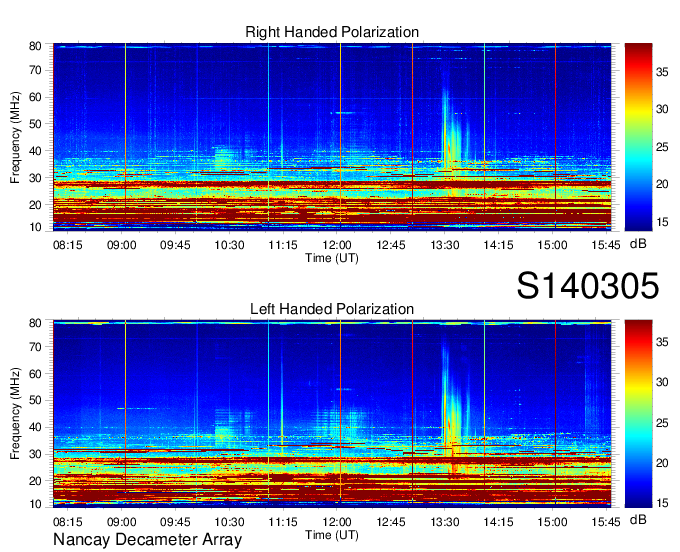Image resolution: width=680 pixels, height=552 pixels.
Task: Click the 09:45 tick under Left Handed plot
Action: 175,522
